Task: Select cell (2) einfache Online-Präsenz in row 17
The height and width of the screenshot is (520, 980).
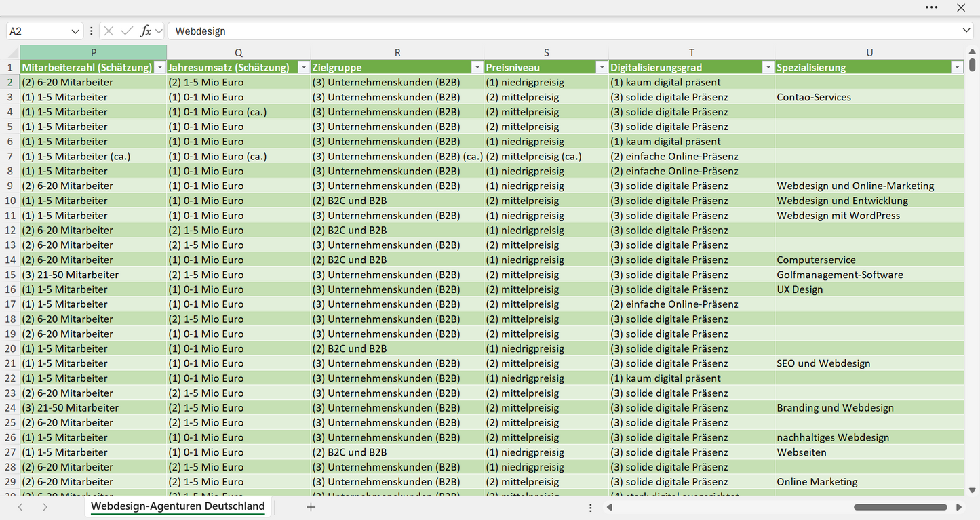Action: [x=692, y=304]
